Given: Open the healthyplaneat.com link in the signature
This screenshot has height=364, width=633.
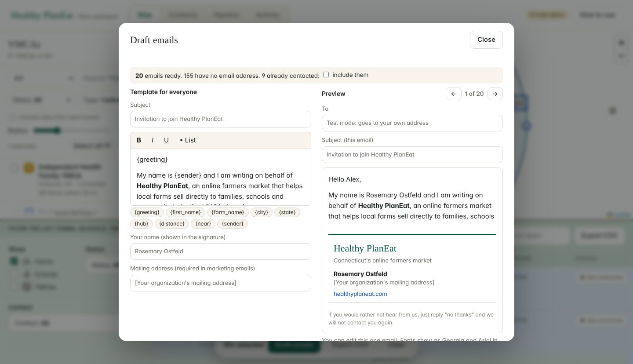Looking at the screenshot, I should (360, 294).
